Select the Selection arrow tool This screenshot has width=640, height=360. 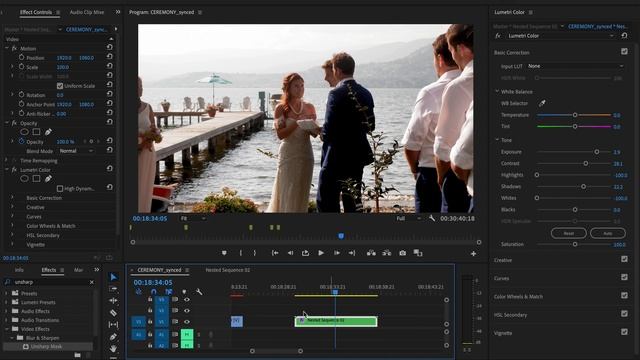113,277
